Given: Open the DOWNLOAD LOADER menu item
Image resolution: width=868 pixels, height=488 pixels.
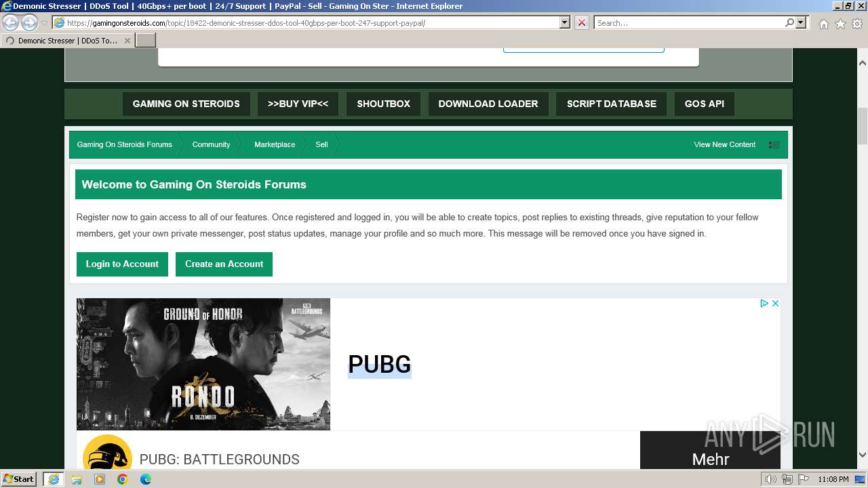Looking at the screenshot, I should pos(488,104).
